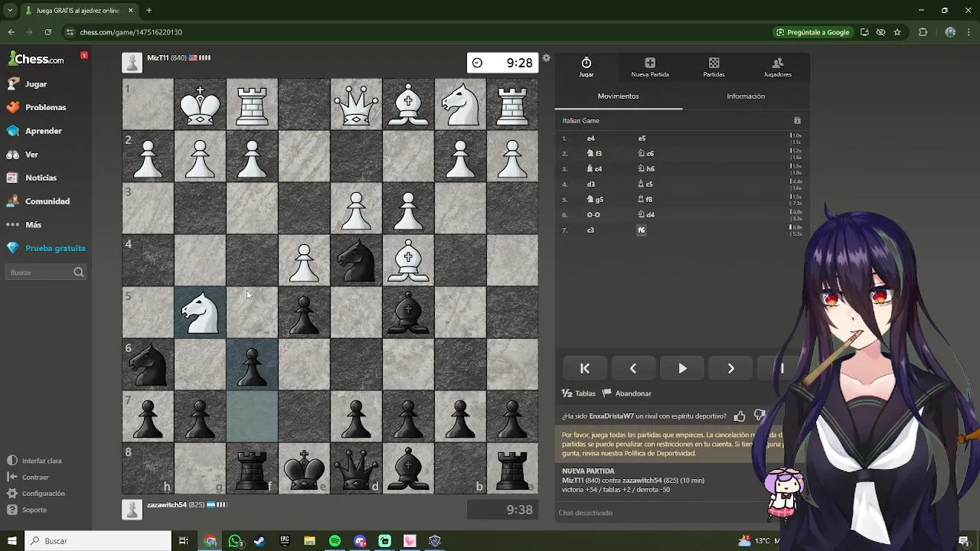This screenshot has width=980, height=551.
Task: Click the thumbs down sportsmanship icon
Action: coord(759,416)
